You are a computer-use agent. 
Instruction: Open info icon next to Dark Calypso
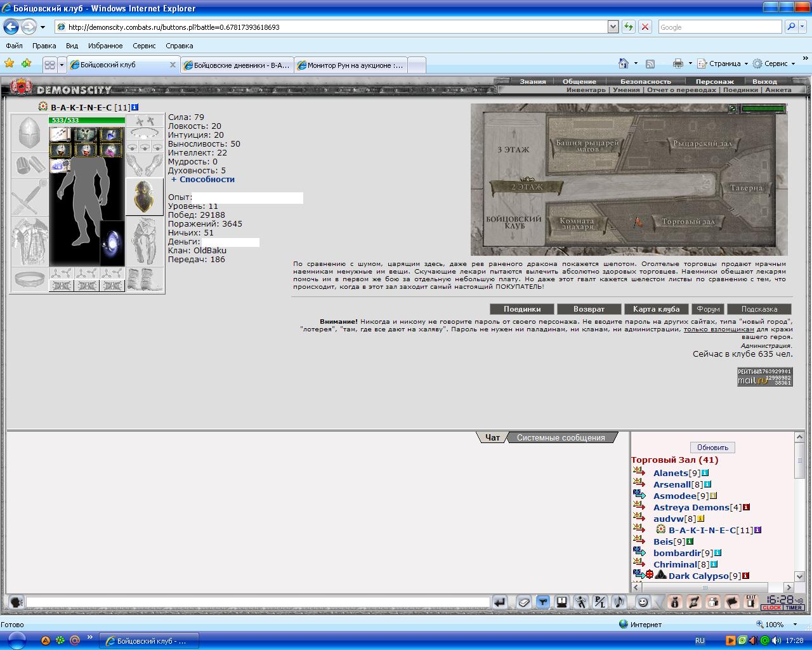click(x=745, y=576)
